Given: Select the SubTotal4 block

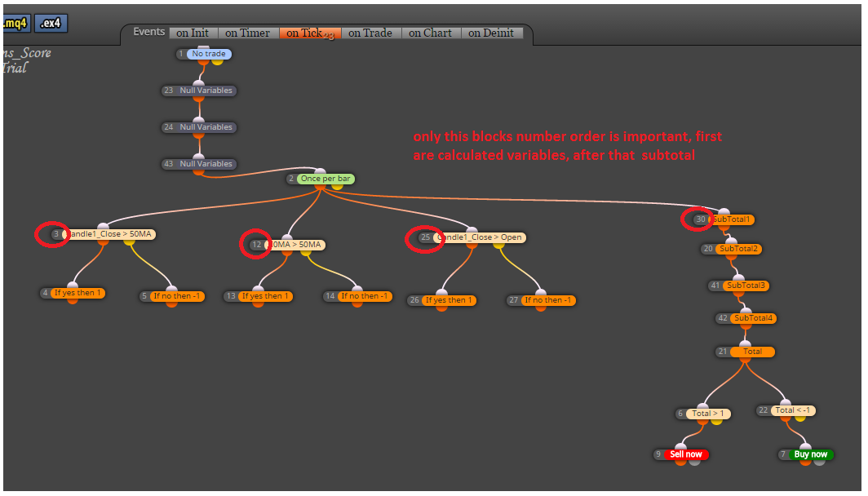Looking at the screenshot, I should pyautogui.click(x=754, y=318).
